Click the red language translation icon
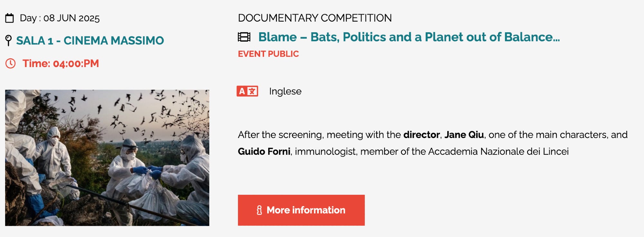Screen dimensions: 644x237 click(x=247, y=91)
